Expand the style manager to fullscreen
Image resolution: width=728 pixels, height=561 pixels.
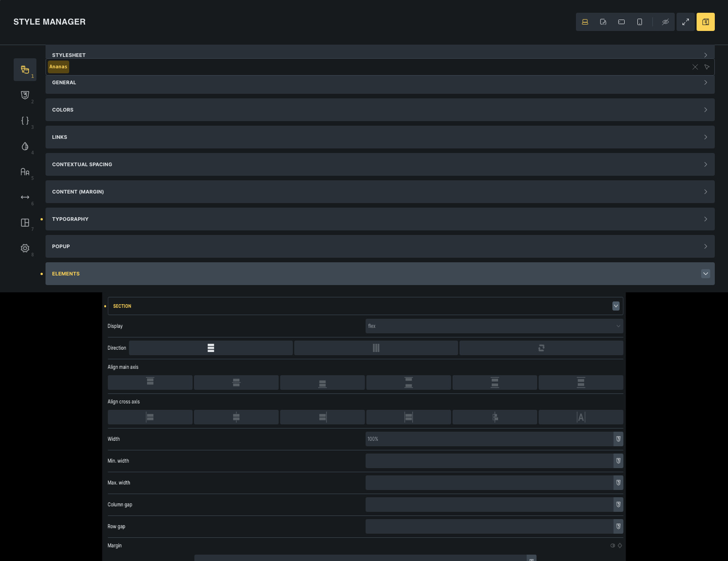point(685,22)
